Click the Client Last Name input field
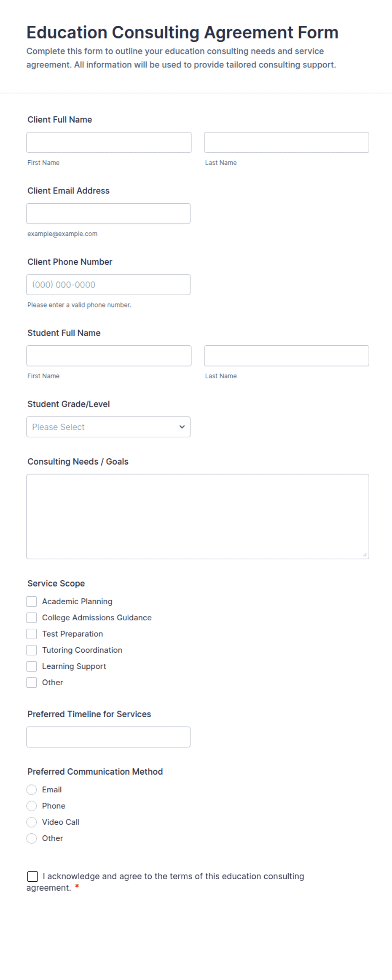Image resolution: width=392 pixels, height=980 pixels. click(x=286, y=143)
